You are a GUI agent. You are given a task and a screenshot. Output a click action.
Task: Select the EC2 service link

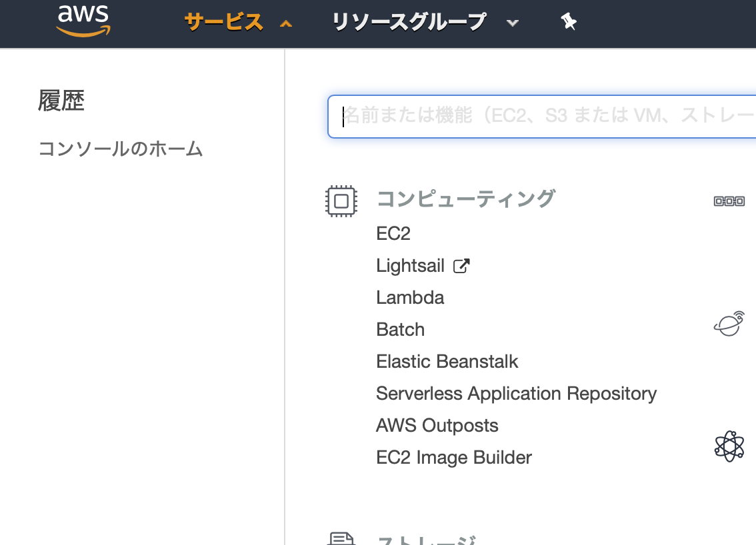(393, 233)
